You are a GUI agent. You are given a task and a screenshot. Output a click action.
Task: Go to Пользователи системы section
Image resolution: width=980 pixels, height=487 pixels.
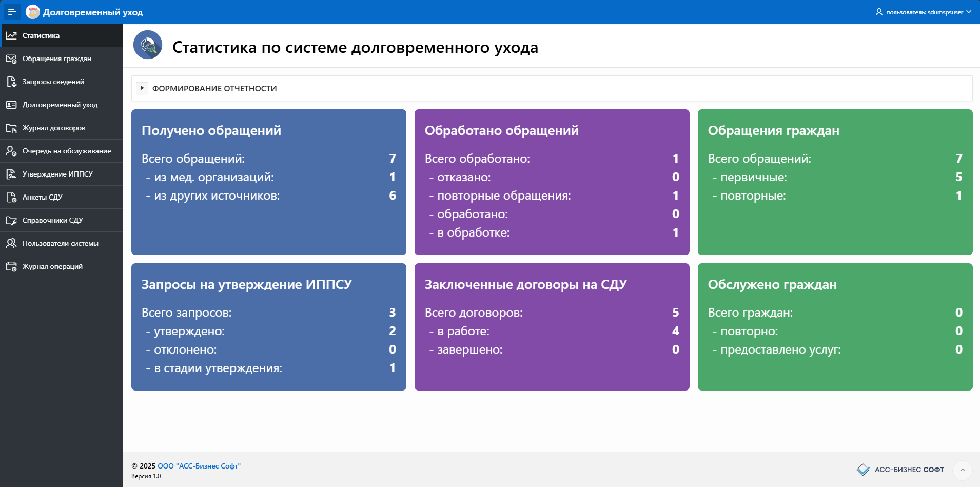point(60,243)
